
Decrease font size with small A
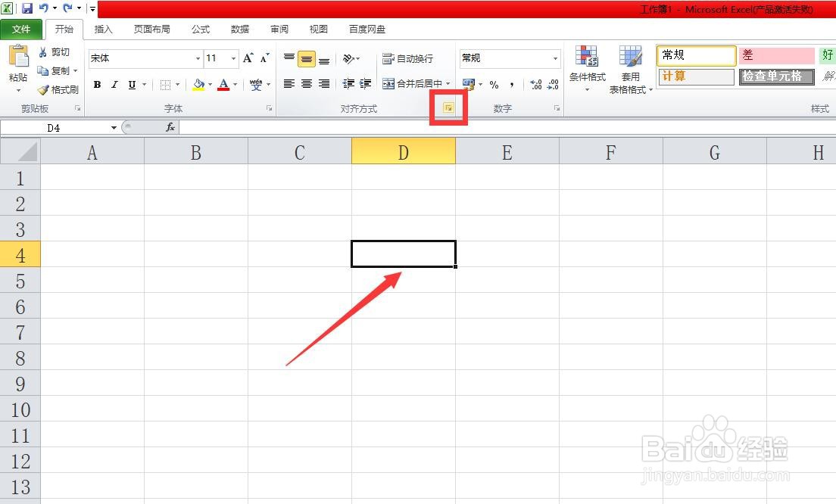coord(264,58)
